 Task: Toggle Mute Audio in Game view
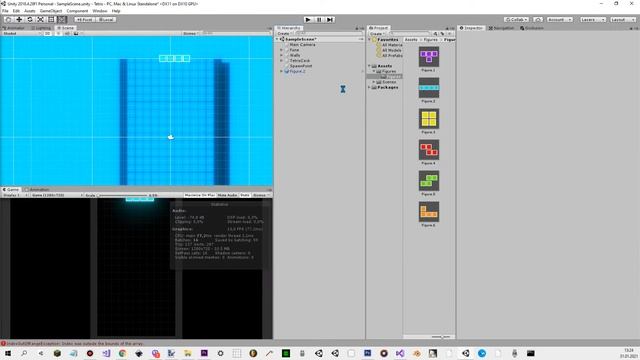(x=227, y=195)
